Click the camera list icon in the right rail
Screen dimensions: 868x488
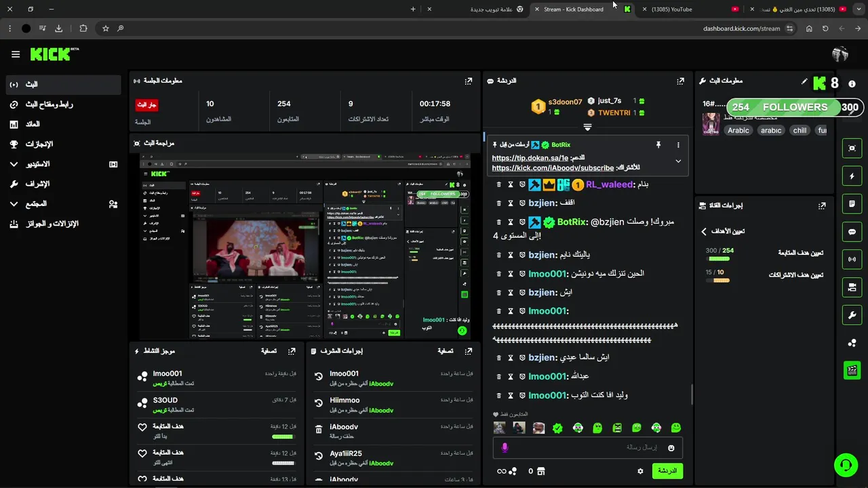[x=852, y=287]
